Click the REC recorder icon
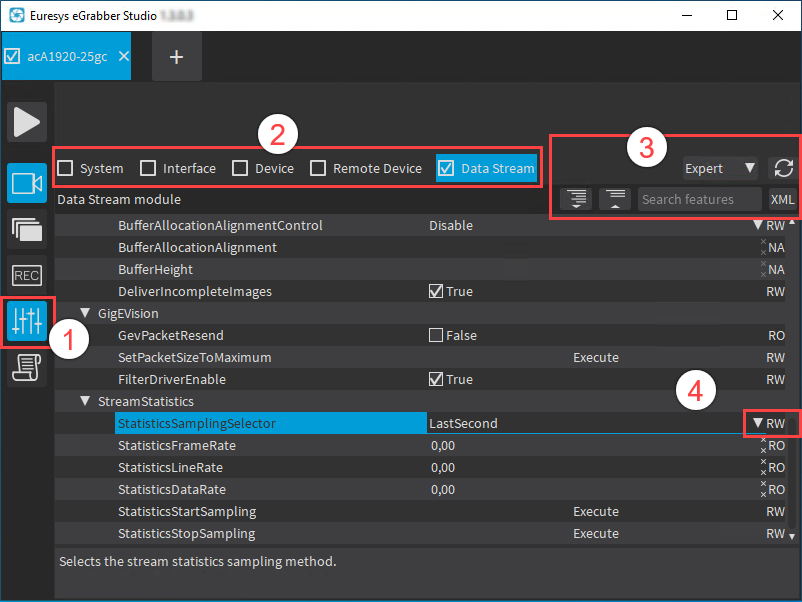The image size is (802, 602). [x=27, y=275]
